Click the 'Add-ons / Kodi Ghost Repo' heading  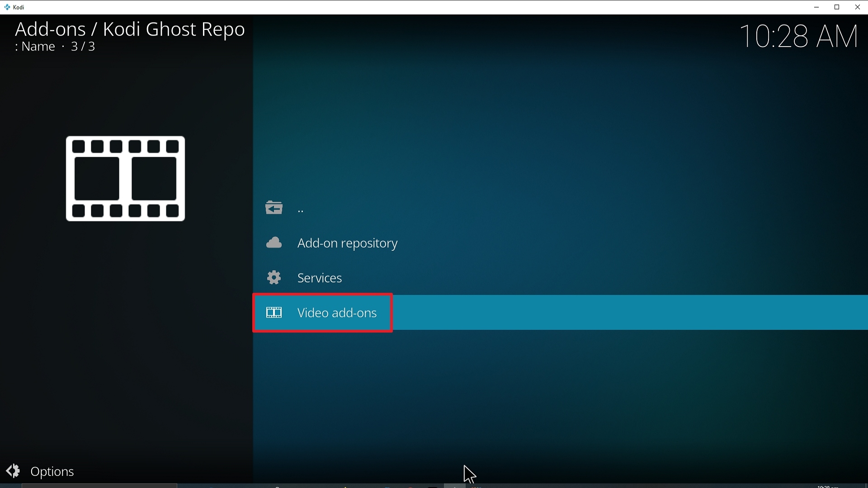pos(130,29)
